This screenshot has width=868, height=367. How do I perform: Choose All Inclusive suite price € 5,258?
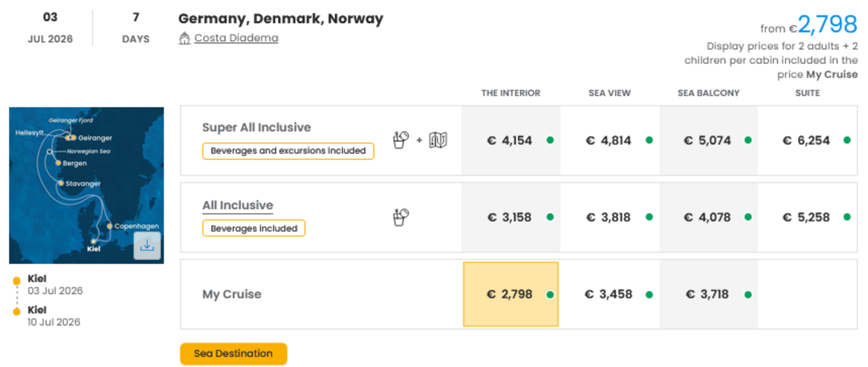pos(806,217)
